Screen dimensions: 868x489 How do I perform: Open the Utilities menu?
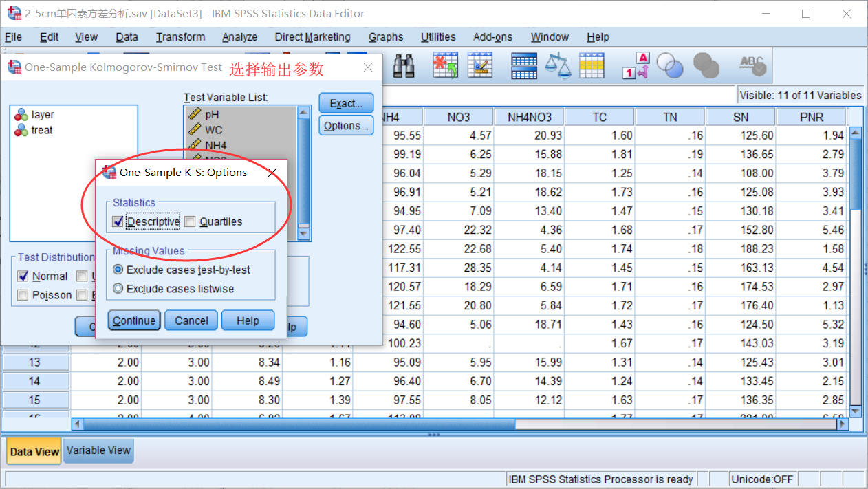click(x=438, y=37)
